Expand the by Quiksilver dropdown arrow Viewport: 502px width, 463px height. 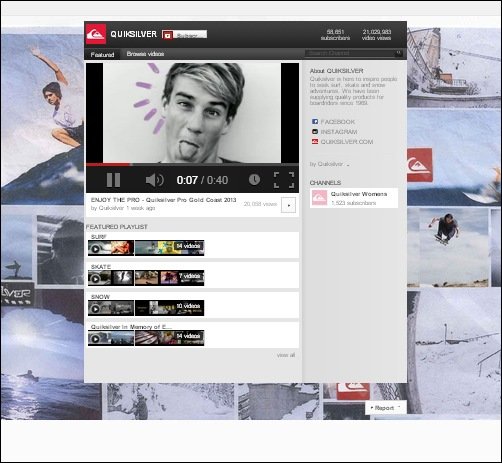coord(348,165)
